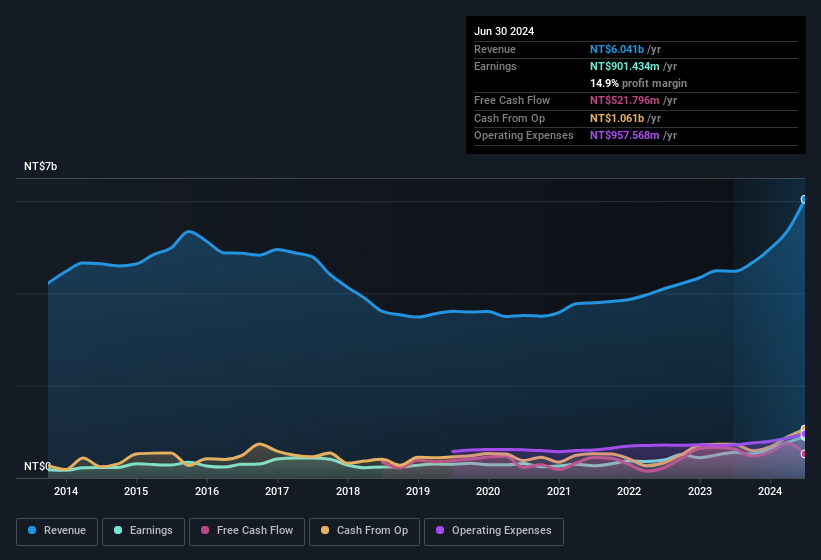
Task: Click the 2016 x-axis year label
Action: click(207, 491)
